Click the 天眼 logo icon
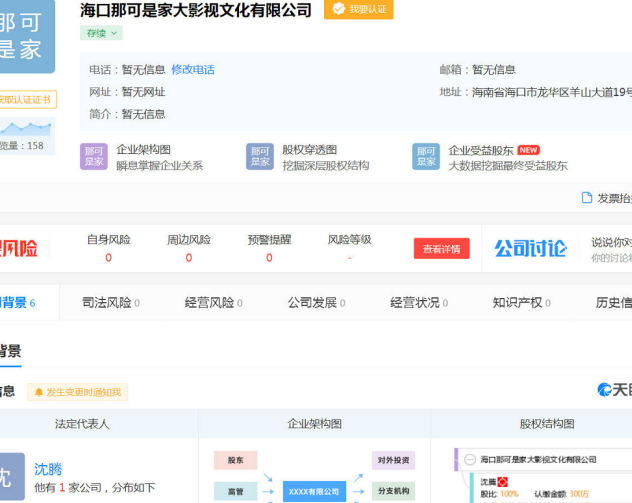632x503 pixels. [605, 390]
